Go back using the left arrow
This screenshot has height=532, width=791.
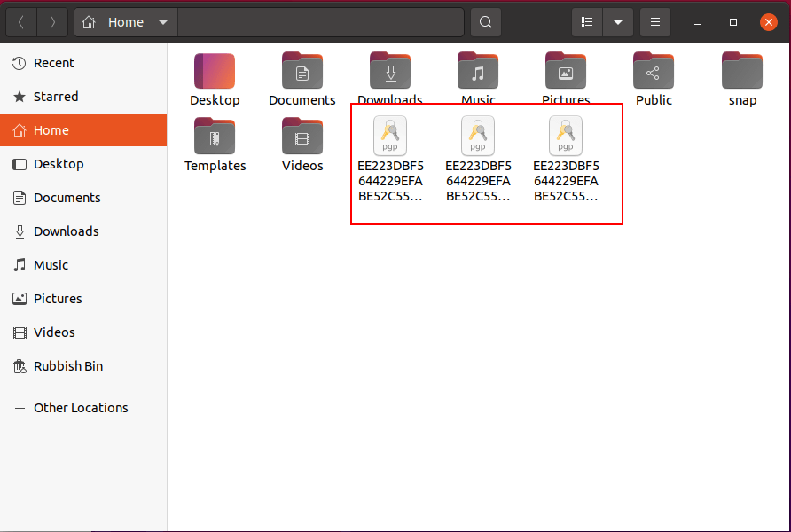tap(21, 22)
